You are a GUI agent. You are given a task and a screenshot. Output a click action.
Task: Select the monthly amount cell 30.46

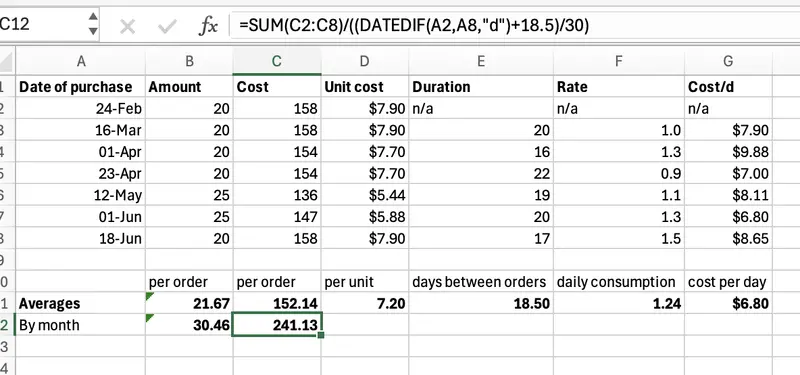(189, 325)
